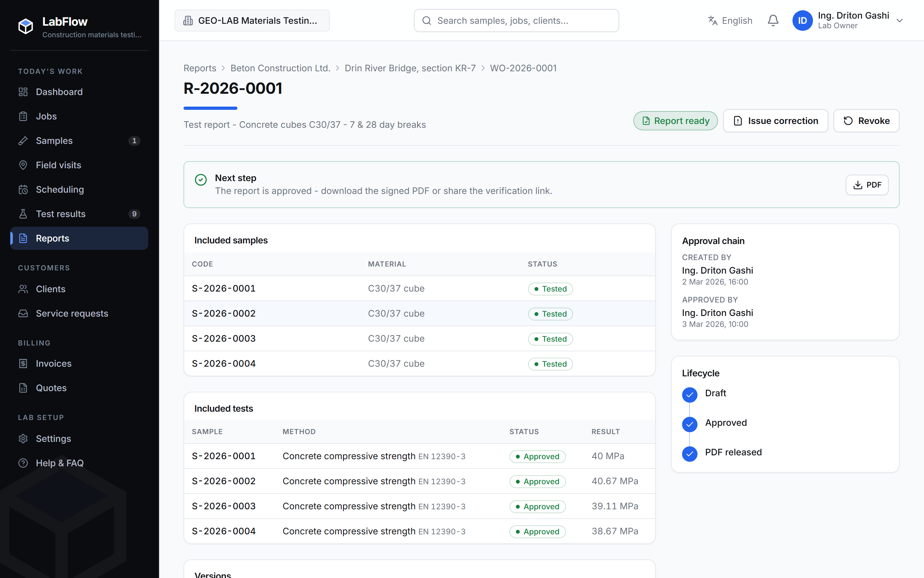Navigate to Field visits
This screenshot has width=924, height=578.
click(79, 165)
